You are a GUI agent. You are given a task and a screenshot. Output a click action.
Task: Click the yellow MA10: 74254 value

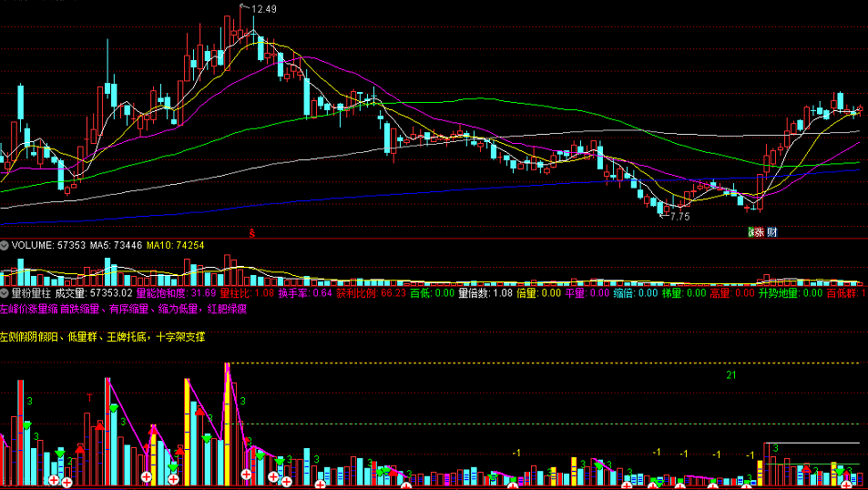pyautogui.click(x=175, y=245)
